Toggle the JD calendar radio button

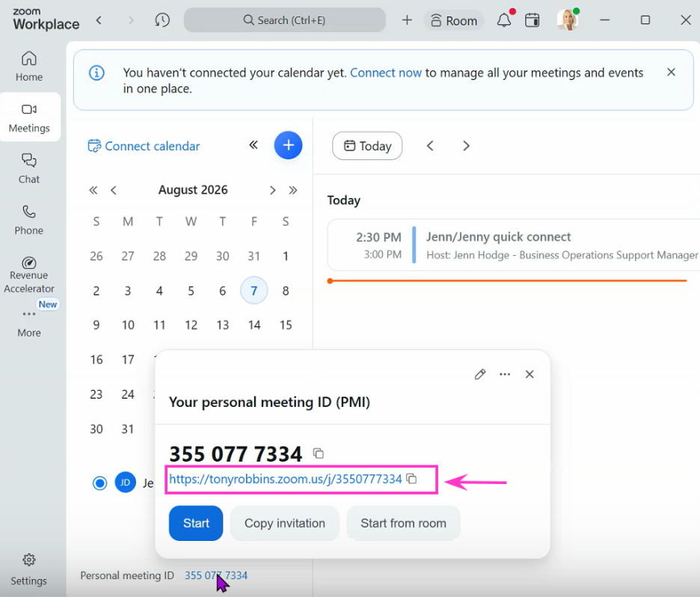pos(99,483)
